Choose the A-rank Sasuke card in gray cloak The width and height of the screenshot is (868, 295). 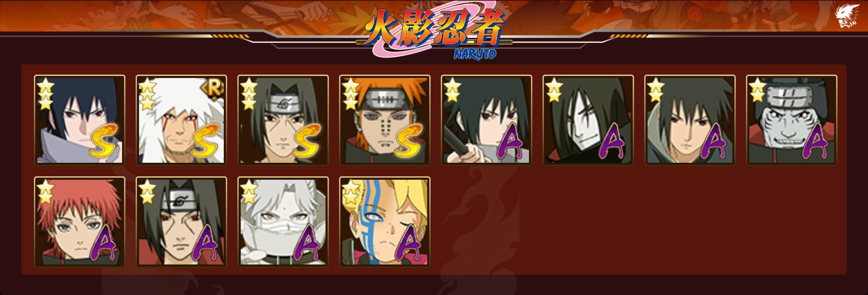pyautogui.click(x=690, y=120)
